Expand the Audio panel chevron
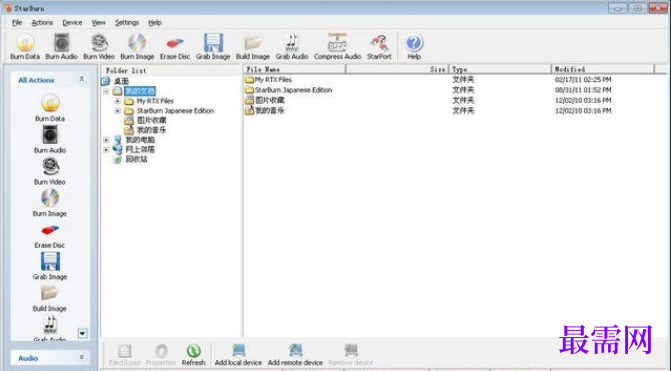 coord(81,357)
